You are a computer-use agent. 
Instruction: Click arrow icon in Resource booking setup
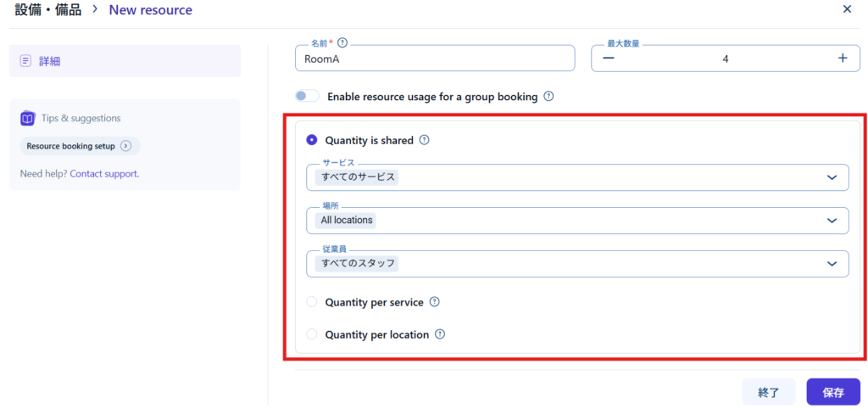click(x=125, y=146)
